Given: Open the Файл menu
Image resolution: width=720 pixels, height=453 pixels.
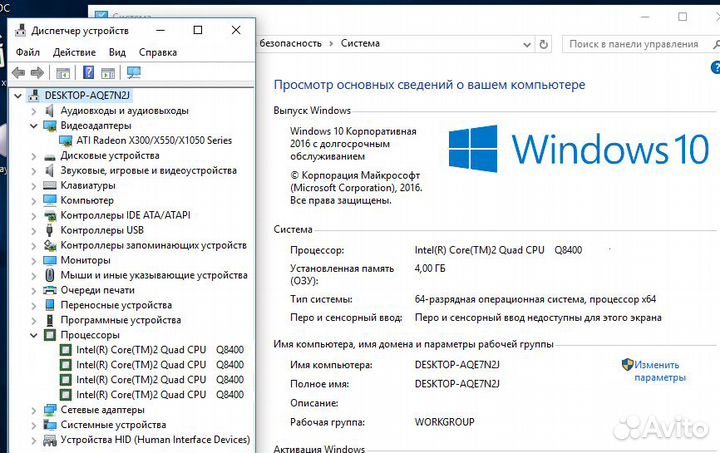Looking at the screenshot, I should coord(28,52).
